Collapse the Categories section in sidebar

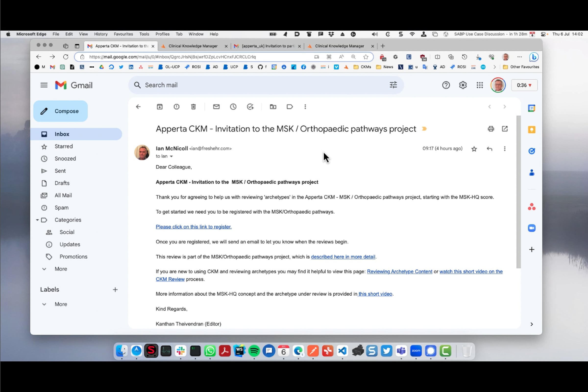(x=37, y=220)
